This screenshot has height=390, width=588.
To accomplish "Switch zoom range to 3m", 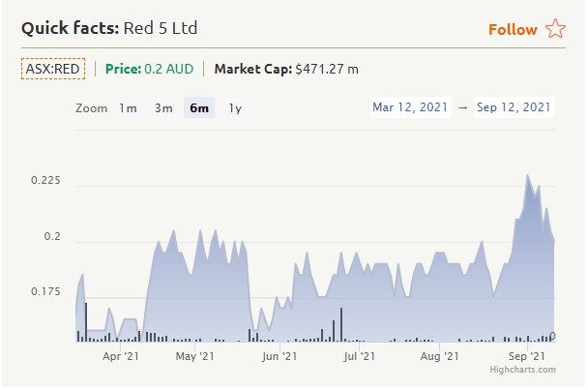I will click(x=163, y=108).
